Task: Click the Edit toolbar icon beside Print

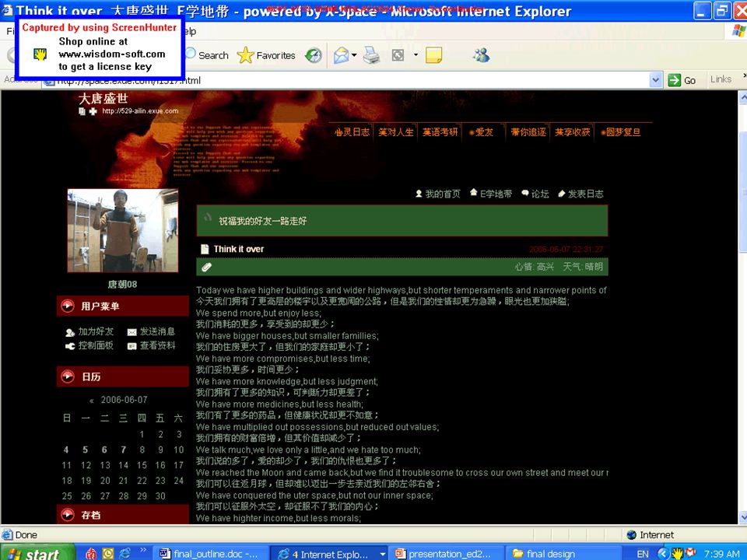Action: pos(398,56)
